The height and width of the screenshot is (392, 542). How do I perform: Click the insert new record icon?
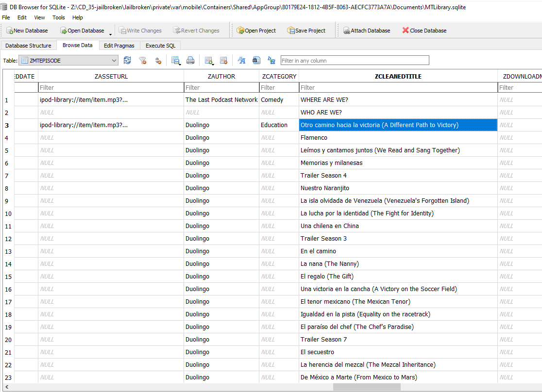pos(209,61)
